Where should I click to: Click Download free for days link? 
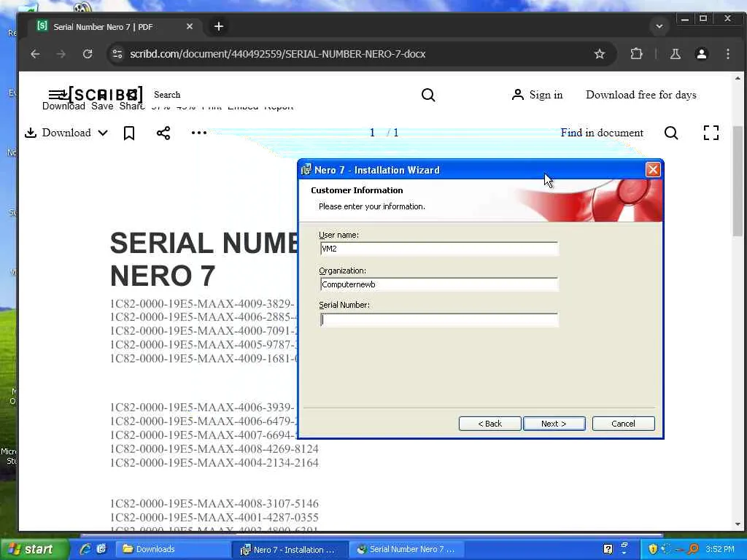coord(641,95)
